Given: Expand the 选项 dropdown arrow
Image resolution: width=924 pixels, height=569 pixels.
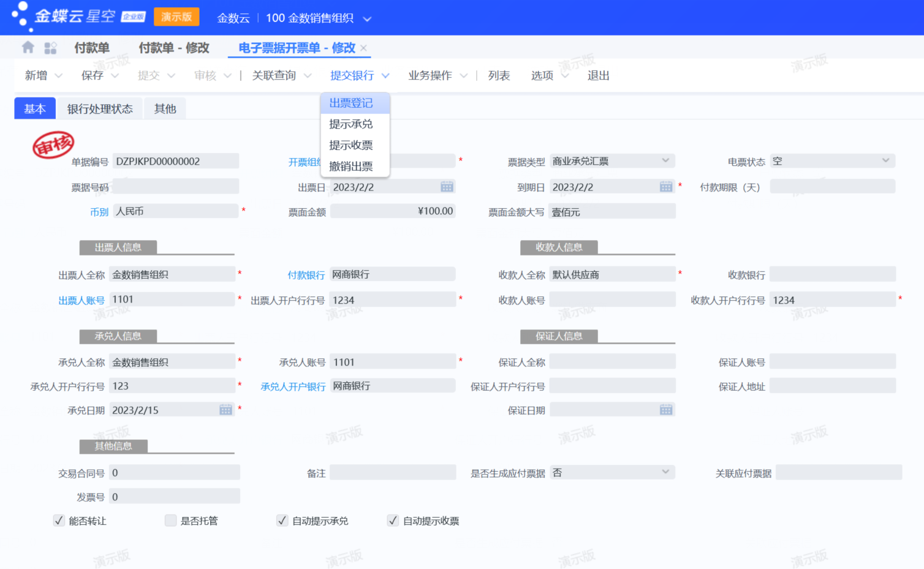Looking at the screenshot, I should coord(565,76).
